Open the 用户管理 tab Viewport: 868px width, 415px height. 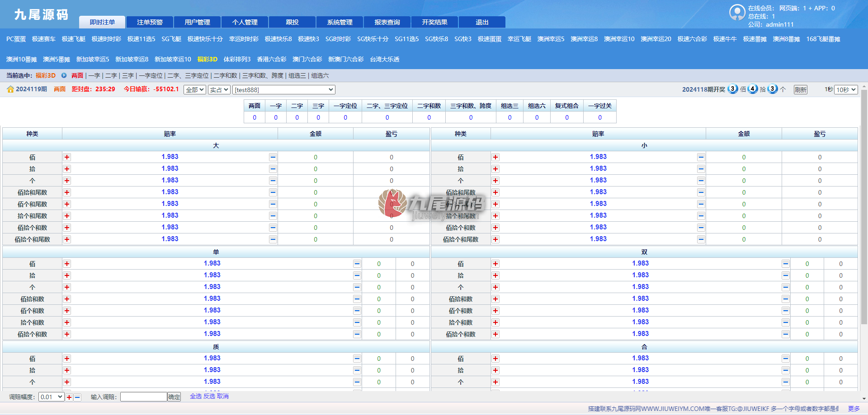[x=197, y=22]
